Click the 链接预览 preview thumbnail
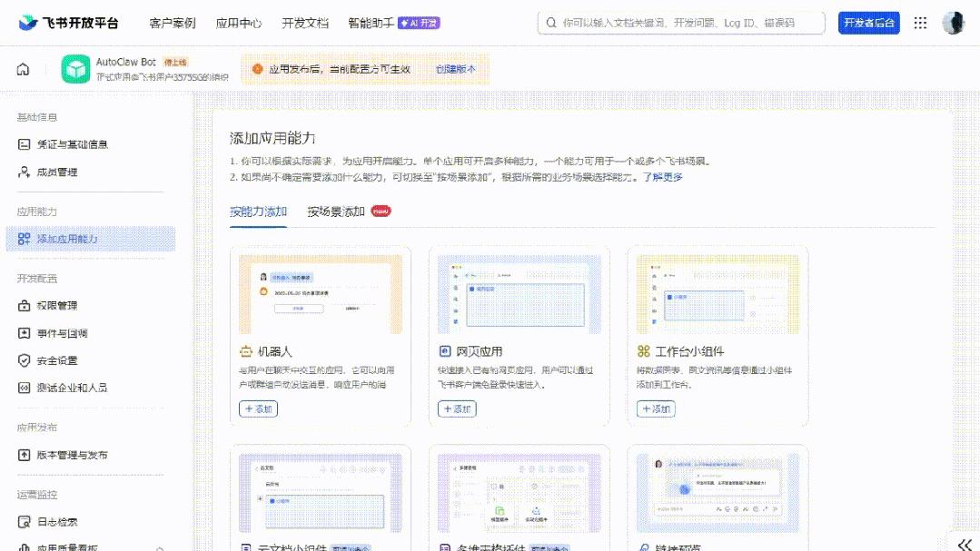Screen dimensions: 980x551 click(x=718, y=493)
